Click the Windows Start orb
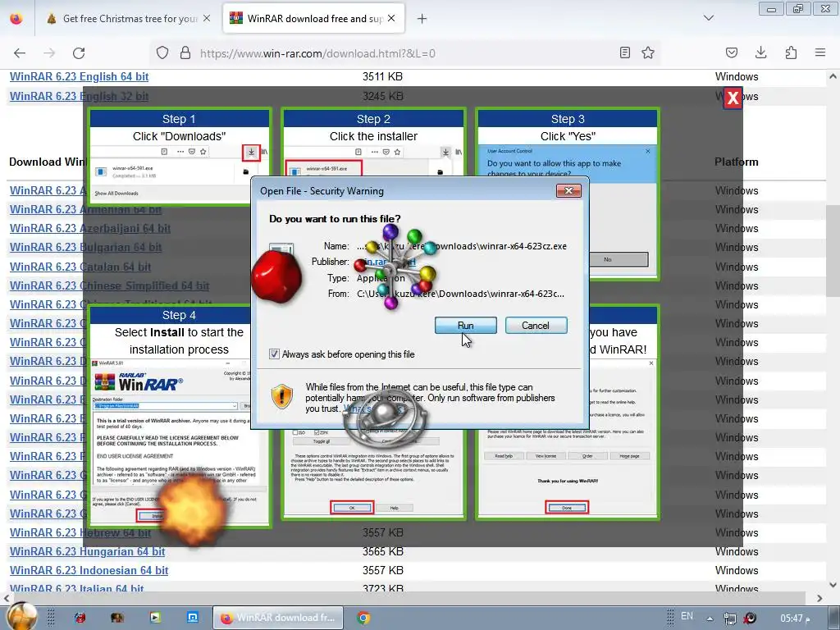This screenshot has width=840, height=630. tap(21, 616)
